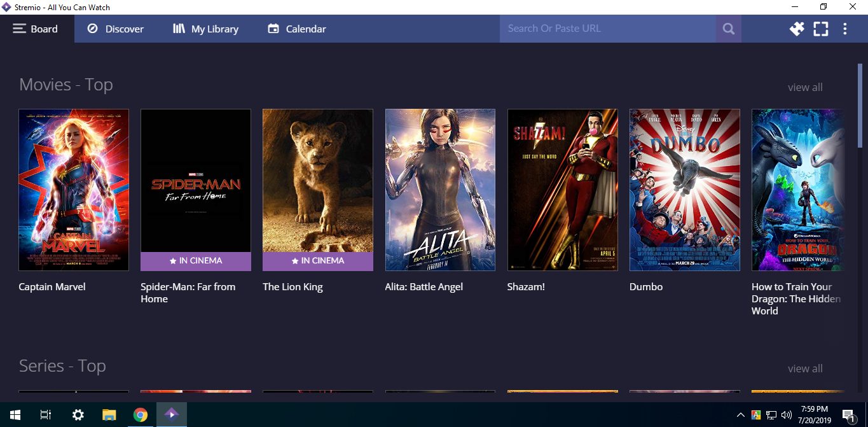Click the Movies - Top heading
Screen dimensions: 868x427
pyautogui.click(x=66, y=85)
